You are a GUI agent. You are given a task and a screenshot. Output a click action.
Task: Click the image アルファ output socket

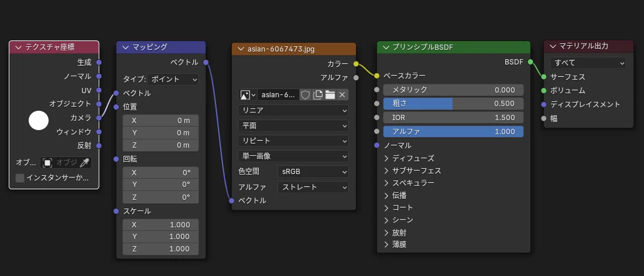point(356,77)
